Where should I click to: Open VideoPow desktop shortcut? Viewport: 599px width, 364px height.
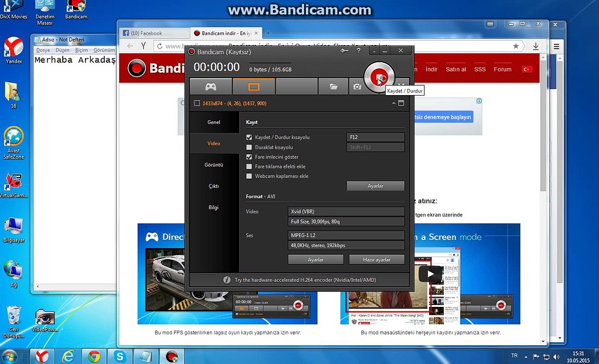pyautogui.click(x=45, y=321)
